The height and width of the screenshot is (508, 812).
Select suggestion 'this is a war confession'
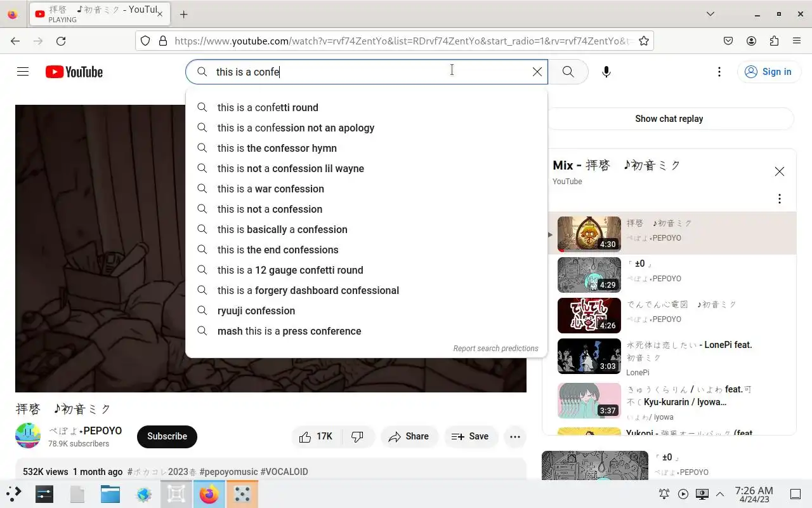(366, 189)
